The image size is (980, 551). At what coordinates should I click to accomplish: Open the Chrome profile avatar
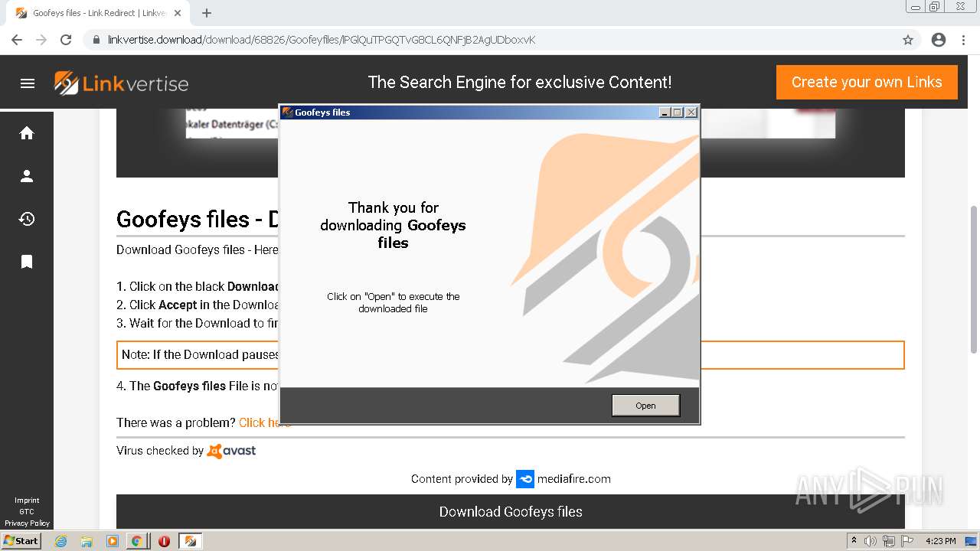[939, 40]
